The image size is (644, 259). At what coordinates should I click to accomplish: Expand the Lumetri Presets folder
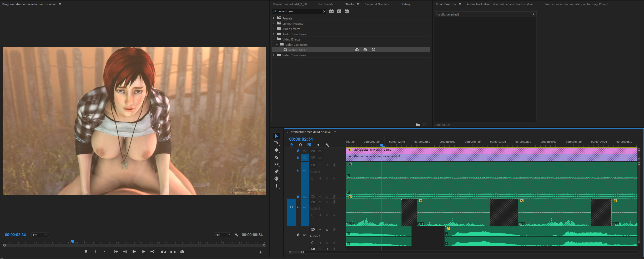pyautogui.click(x=274, y=23)
